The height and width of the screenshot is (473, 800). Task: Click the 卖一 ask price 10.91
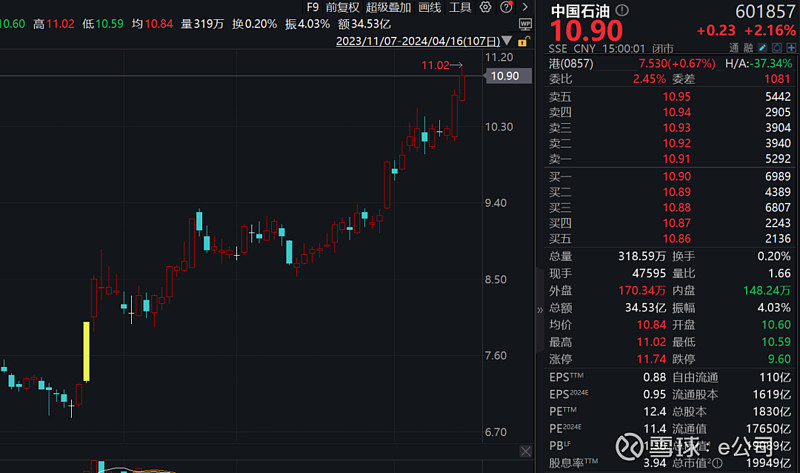click(677, 159)
